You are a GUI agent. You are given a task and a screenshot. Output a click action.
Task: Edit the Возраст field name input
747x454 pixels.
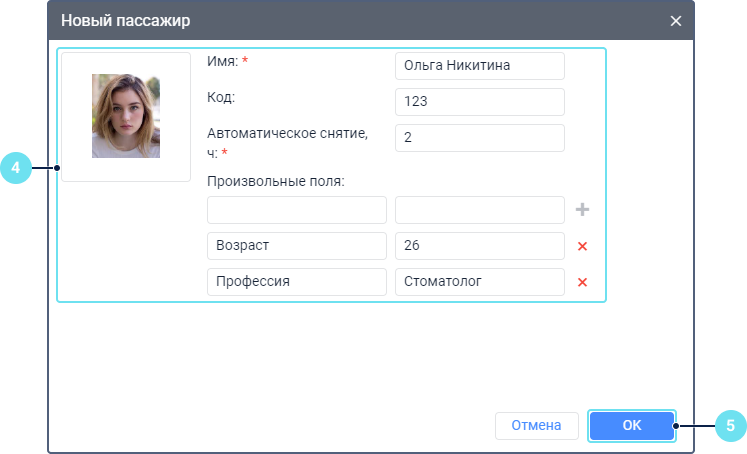(x=297, y=246)
